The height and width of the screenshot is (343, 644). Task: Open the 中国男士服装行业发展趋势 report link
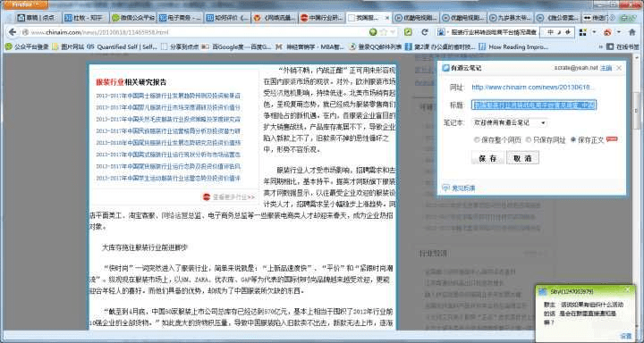[168, 96]
